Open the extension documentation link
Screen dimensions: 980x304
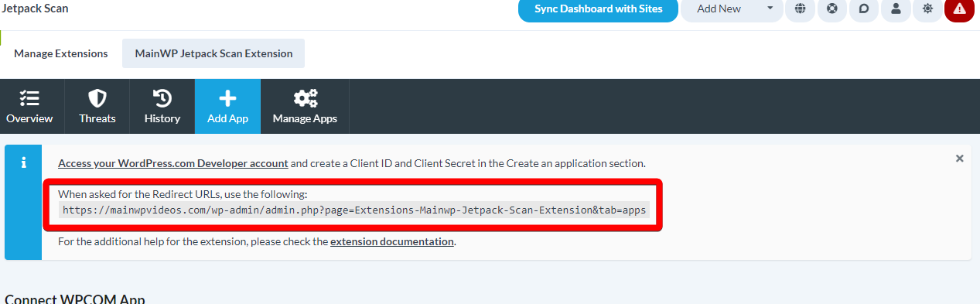click(x=392, y=241)
